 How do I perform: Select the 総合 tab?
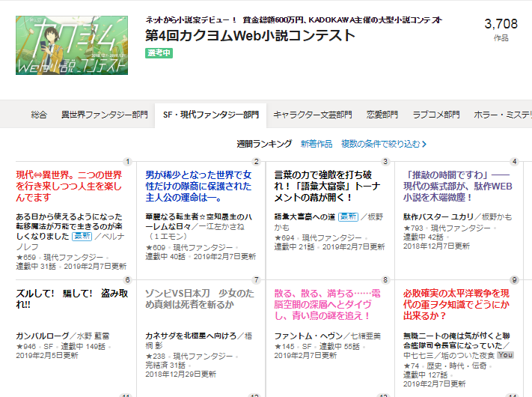39,115
